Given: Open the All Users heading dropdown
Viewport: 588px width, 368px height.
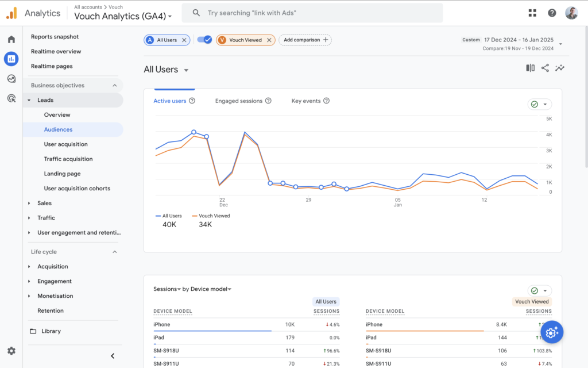Looking at the screenshot, I should (186, 70).
